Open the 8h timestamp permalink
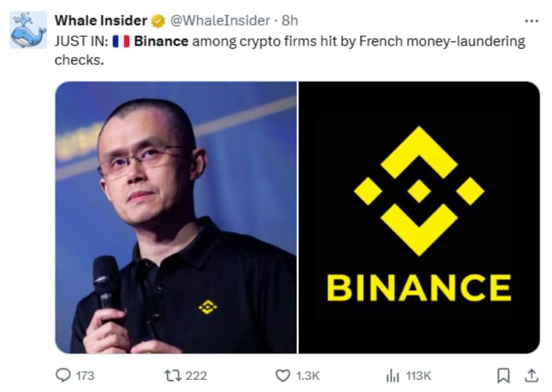552x392 pixels. (290, 21)
